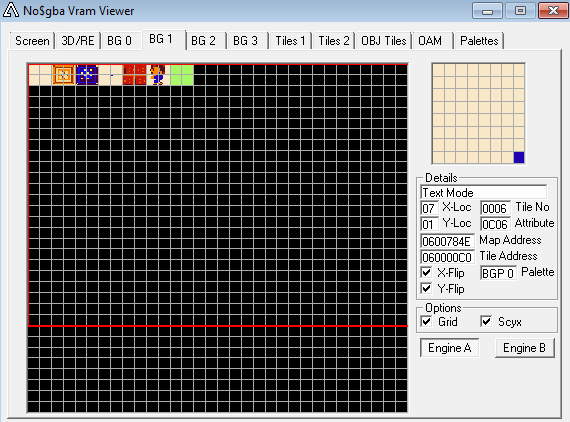Open the OBJ Tiles tab

coord(384,41)
